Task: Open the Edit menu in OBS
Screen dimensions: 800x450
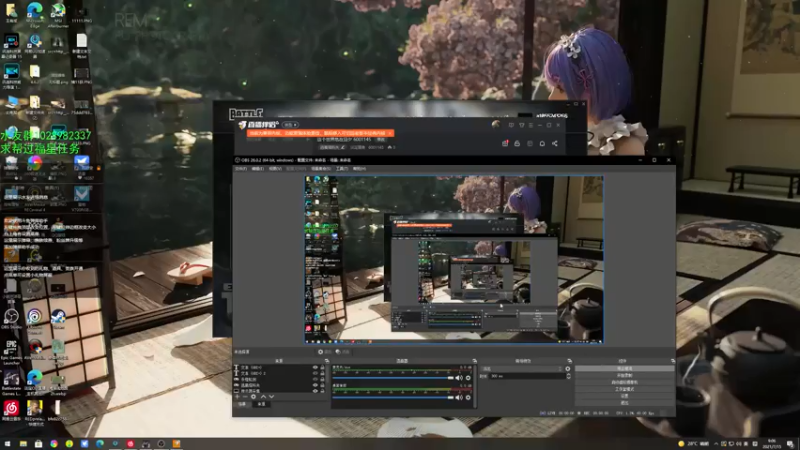Action: point(257,169)
